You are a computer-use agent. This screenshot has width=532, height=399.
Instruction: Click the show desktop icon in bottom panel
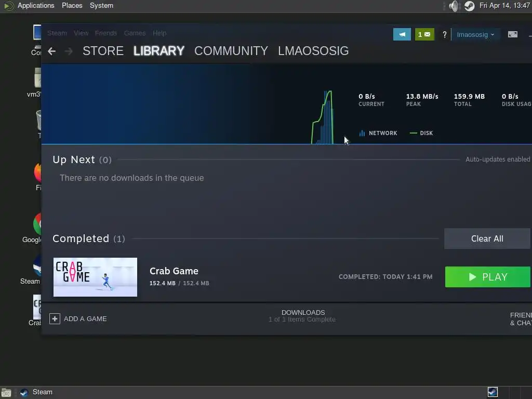[6, 393]
